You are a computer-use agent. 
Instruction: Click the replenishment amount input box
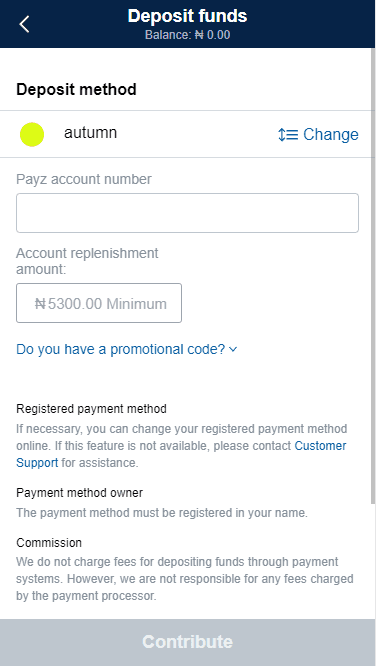[x=99, y=303]
